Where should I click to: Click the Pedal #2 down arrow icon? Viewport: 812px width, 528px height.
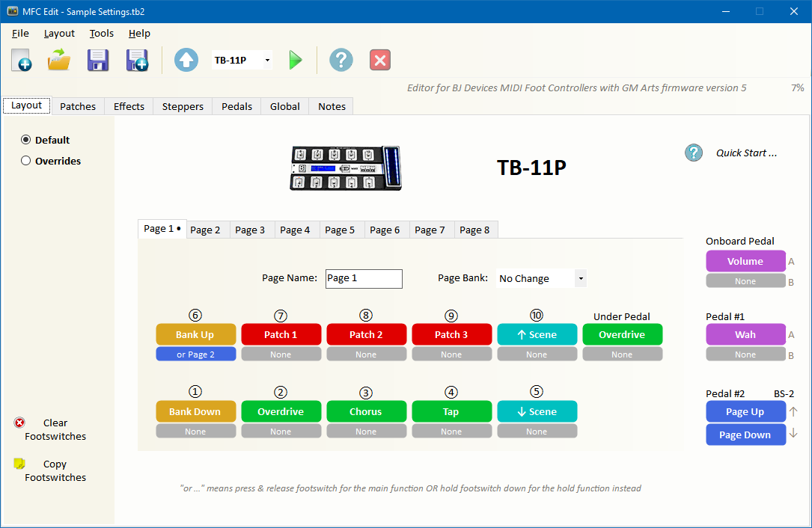(793, 433)
